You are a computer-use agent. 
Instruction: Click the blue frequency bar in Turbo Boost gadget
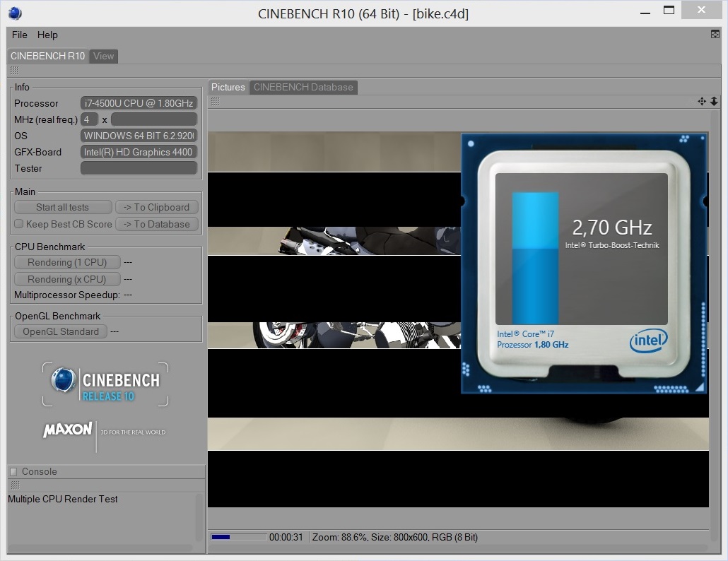tap(535, 258)
